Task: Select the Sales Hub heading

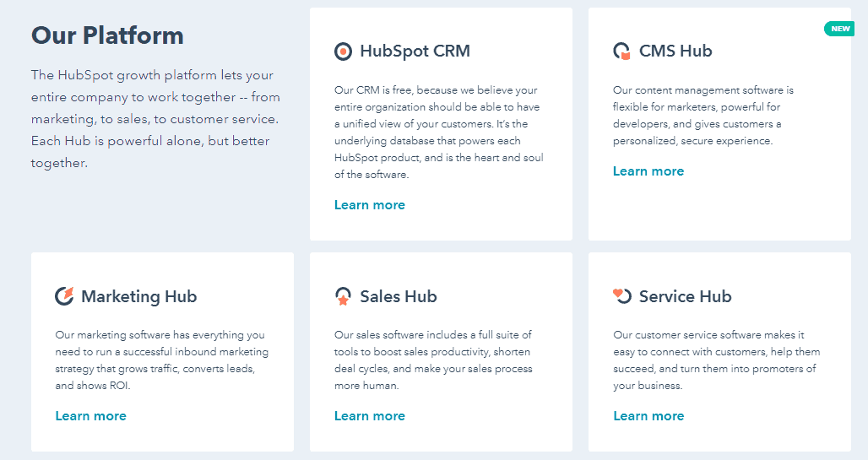Action: pos(399,296)
